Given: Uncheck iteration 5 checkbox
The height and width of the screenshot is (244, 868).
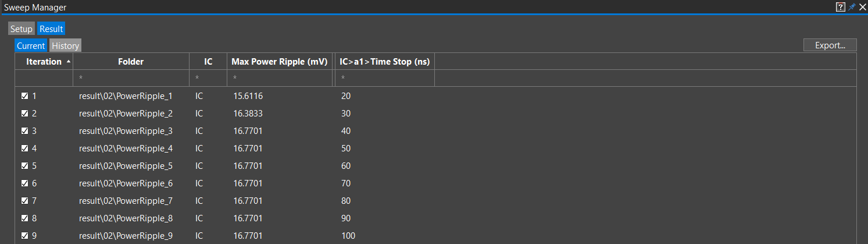Looking at the screenshot, I should coord(25,166).
